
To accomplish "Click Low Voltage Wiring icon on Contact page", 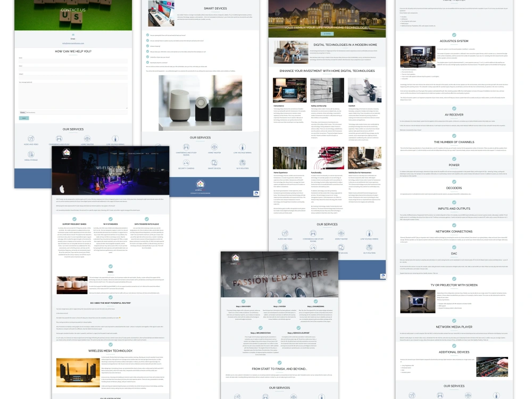I will tap(115, 139).
